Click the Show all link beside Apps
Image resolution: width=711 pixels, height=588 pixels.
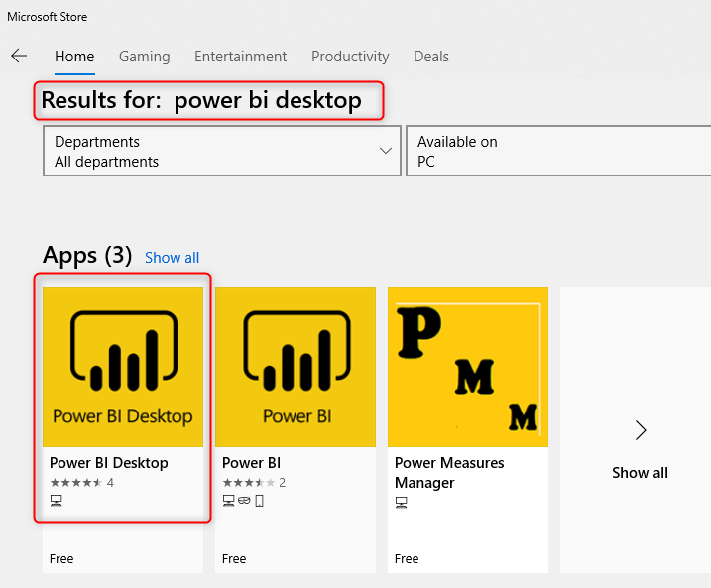pos(172,258)
